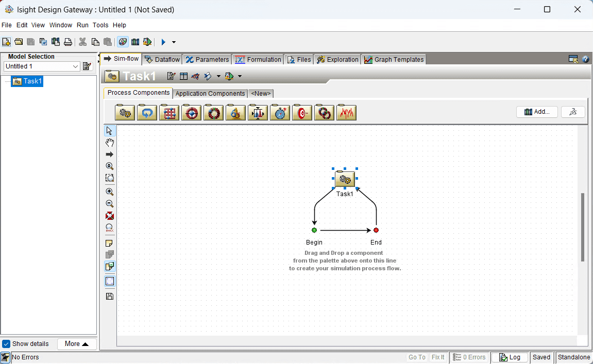Click the More button
Viewport: 593px width, 364px height.
pyautogui.click(x=77, y=344)
